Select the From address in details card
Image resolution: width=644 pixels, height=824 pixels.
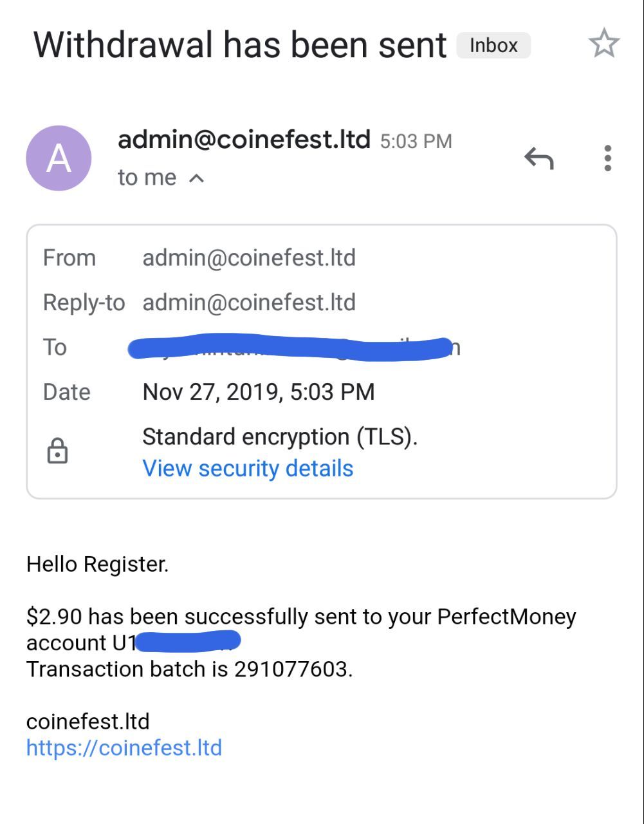pyautogui.click(x=249, y=258)
